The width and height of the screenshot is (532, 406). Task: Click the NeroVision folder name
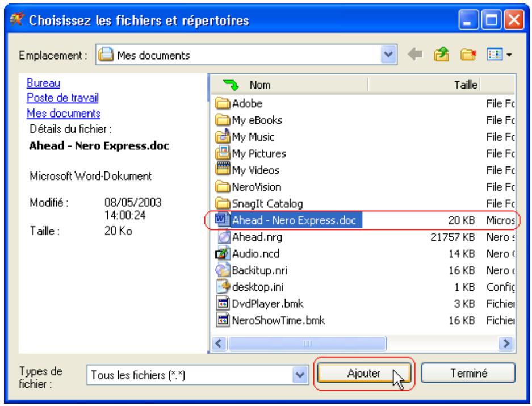(257, 187)
